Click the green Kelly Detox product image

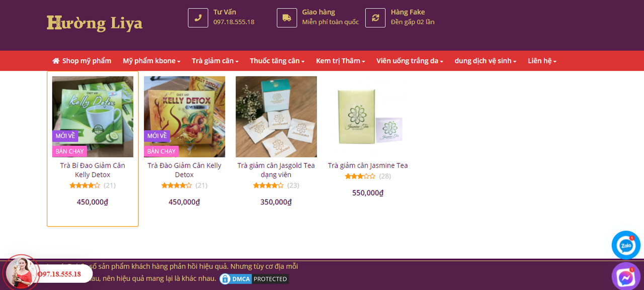point(93,117)
